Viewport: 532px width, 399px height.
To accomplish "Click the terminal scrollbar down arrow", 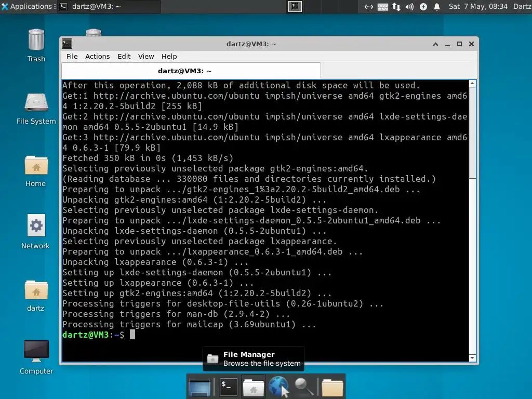I will pyautogui.click(x=472, y=358).
